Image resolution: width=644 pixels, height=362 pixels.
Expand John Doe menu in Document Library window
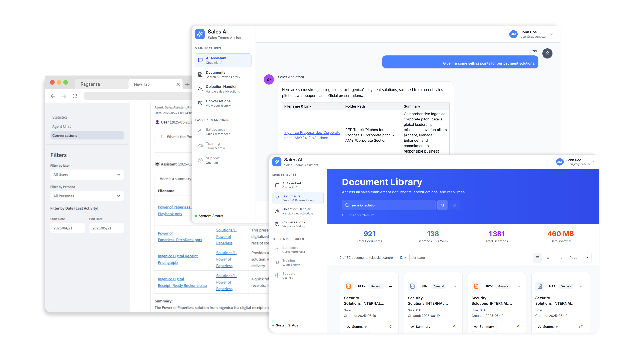click(x=594, y=162)
